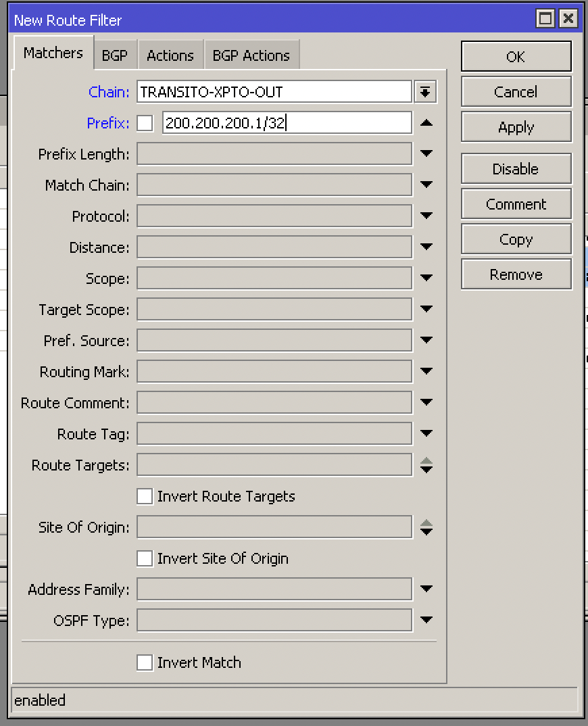The height and width of the screenshot is (726, 588).
Task: Click the Routing Mark field
Action: (x=274, y=371)
